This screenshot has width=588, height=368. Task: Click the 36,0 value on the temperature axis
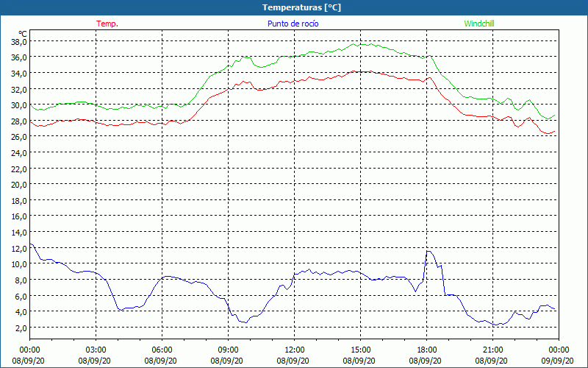19,57
